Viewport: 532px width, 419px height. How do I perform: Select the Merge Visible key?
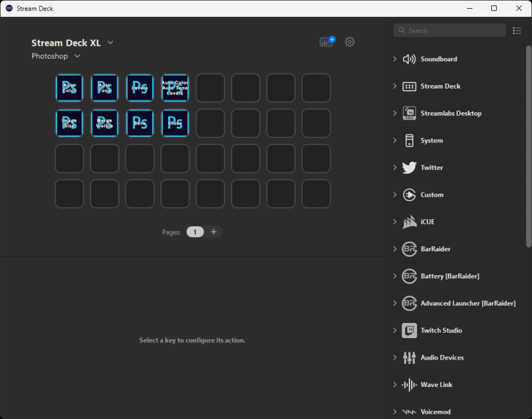point(105,123)
